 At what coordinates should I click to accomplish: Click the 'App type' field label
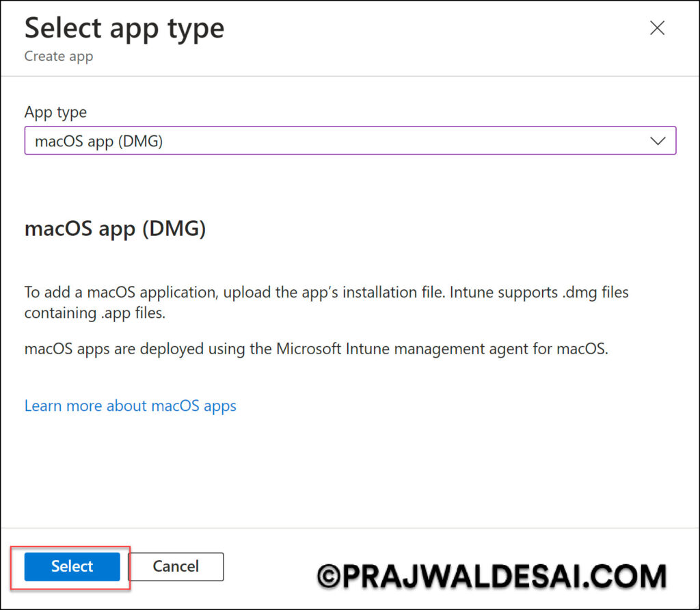click(x=55, y=112)
